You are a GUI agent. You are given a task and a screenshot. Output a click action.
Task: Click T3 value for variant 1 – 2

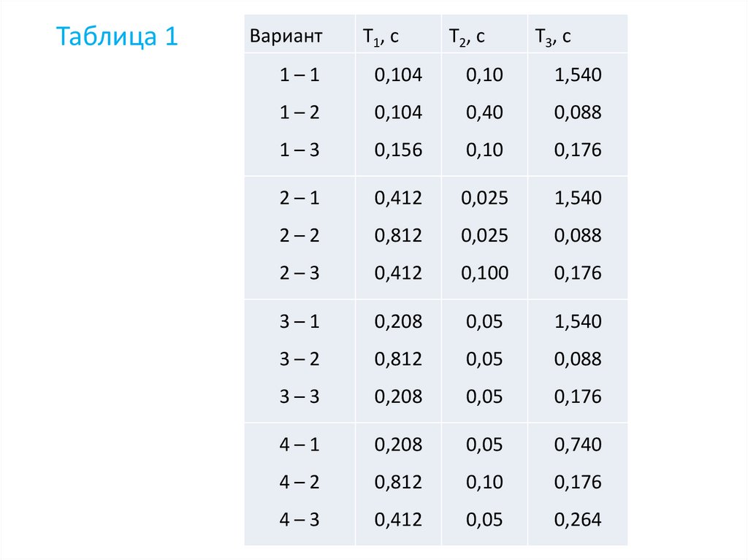[578, 112]
